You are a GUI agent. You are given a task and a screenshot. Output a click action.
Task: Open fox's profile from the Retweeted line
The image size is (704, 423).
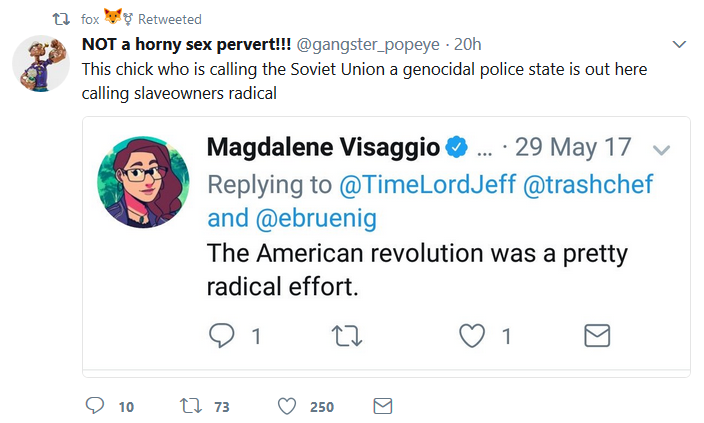click(x=90, y=19)
